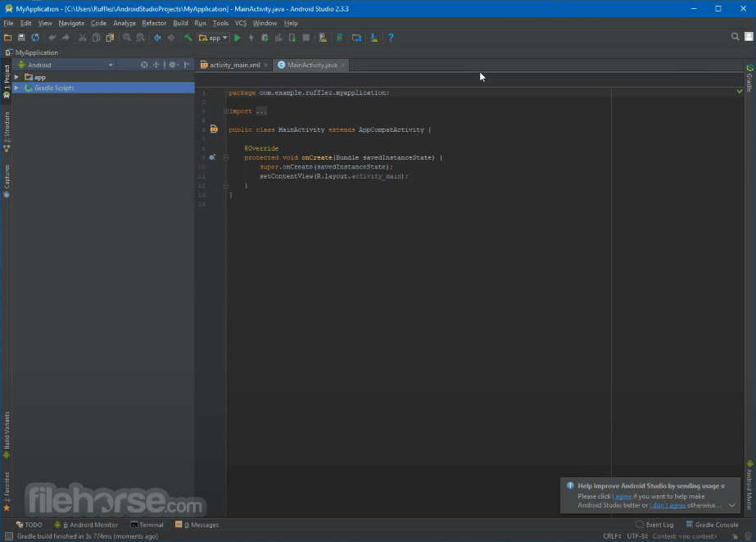Click the blue Help question mark
This screenshot has height=542, width=756.
click(391, 38)
